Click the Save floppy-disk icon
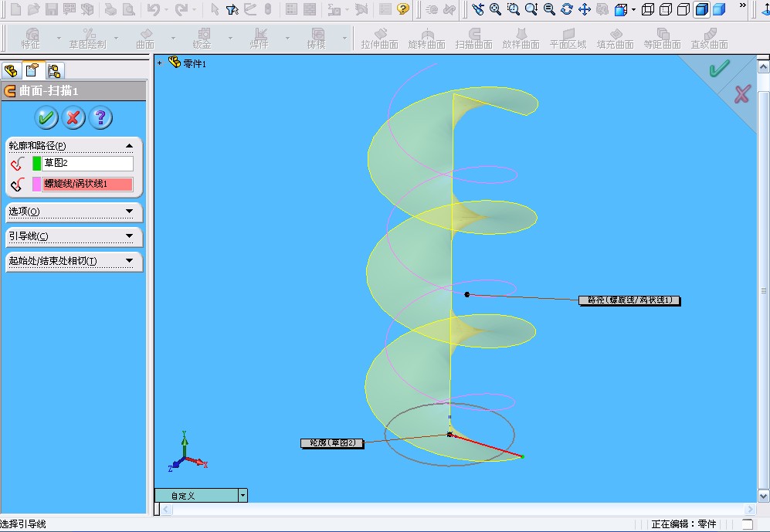 [x=51, y=8]
